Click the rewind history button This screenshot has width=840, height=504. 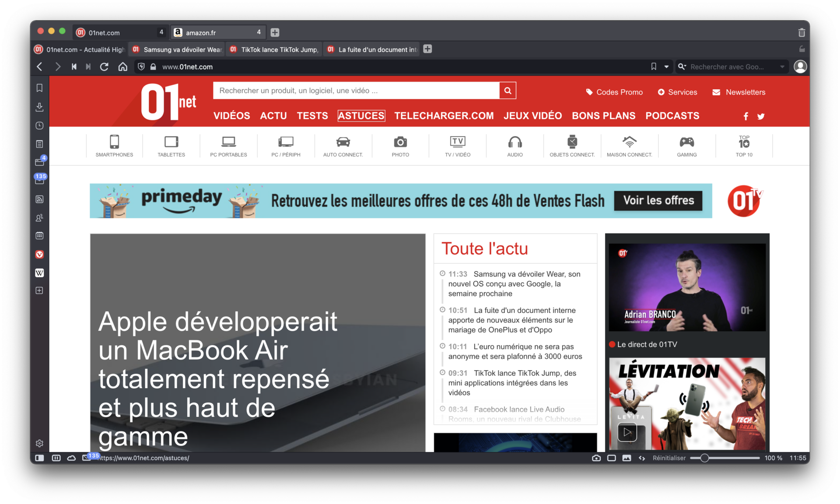[74, 66]
